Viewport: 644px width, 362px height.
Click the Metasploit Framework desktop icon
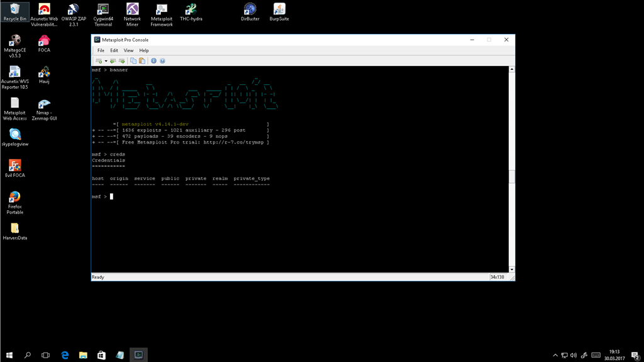pyautogui.click(x=162, y=15)
